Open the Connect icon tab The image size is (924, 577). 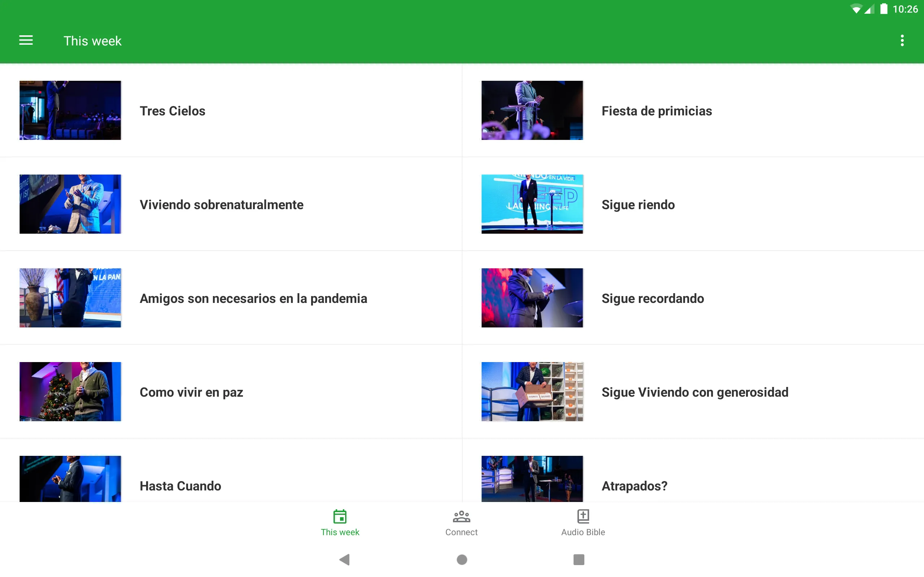pyautogui.click(x=462, y=522)
